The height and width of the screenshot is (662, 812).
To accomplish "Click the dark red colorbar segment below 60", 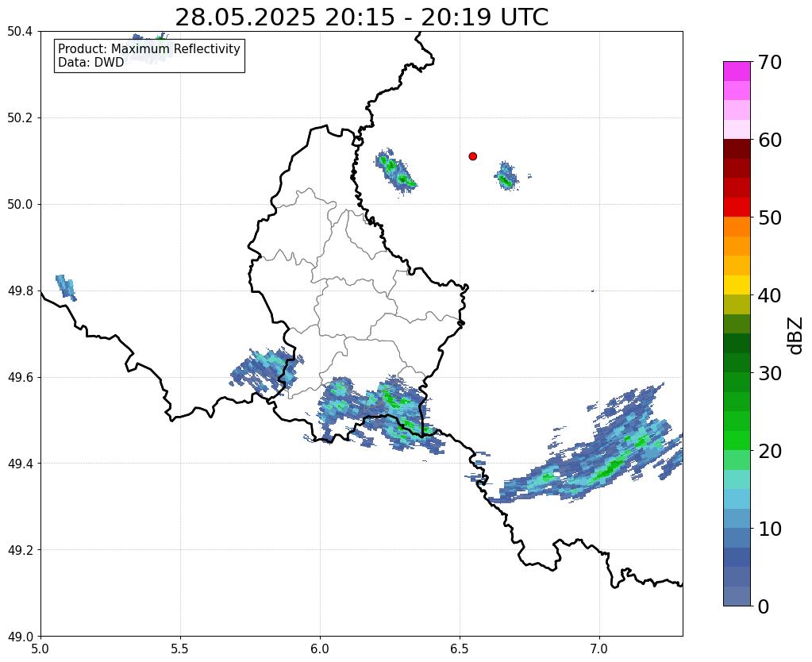I will 737,148.
